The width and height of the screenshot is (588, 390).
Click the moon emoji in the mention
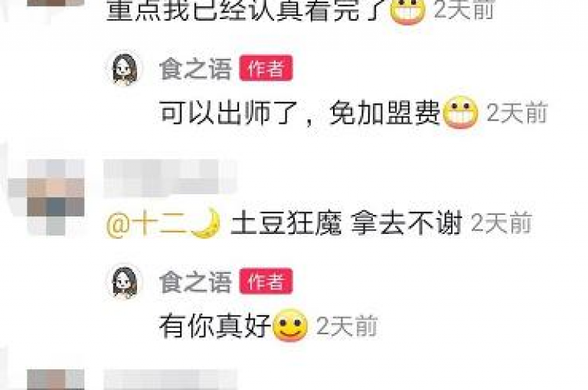tap(205, 223)
